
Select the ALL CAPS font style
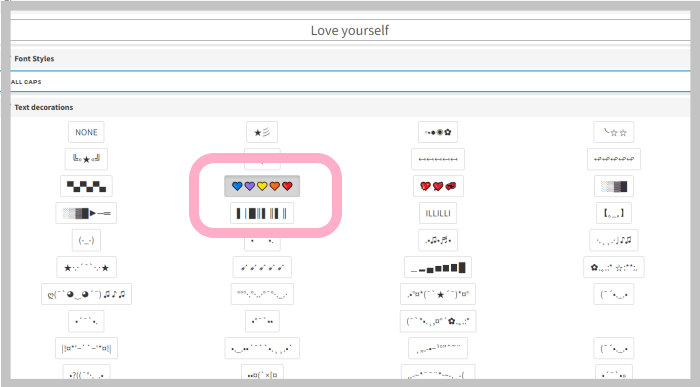[26, 82]
